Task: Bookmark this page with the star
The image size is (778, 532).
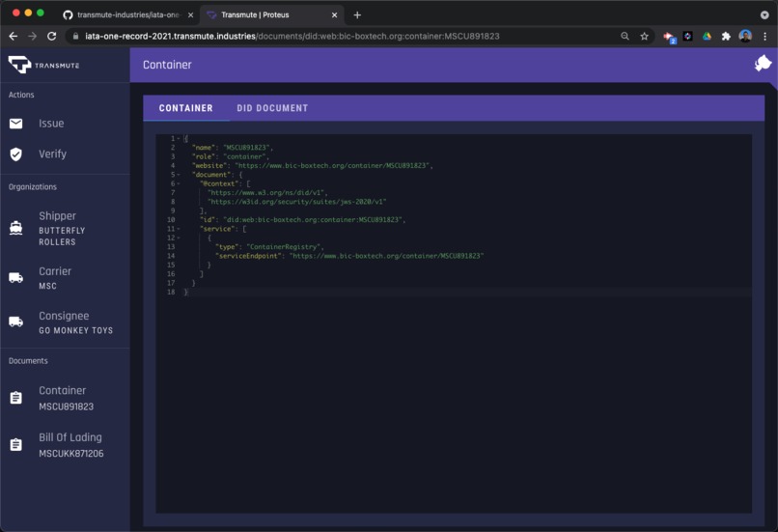Action: tap(644, 37)
